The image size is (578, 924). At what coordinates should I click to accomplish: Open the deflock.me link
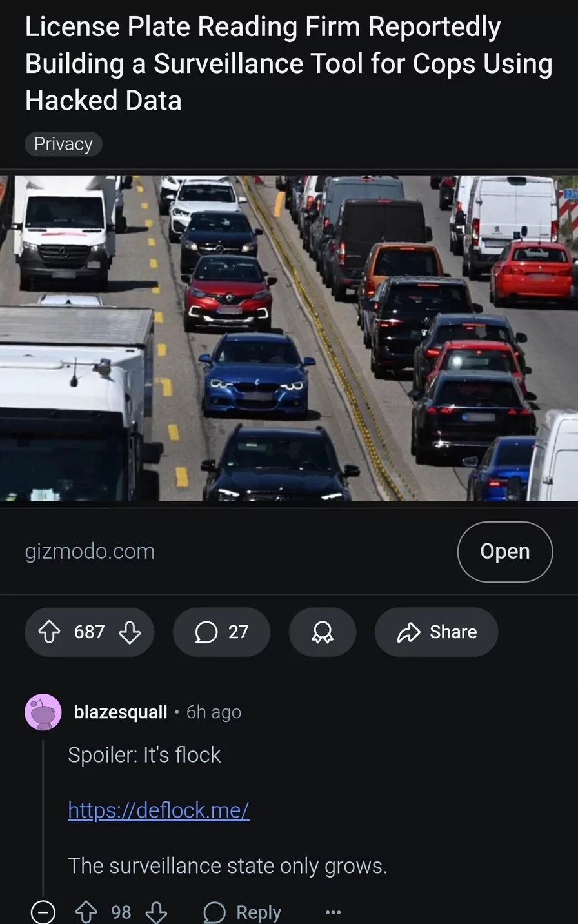click(x=159, y=810)
